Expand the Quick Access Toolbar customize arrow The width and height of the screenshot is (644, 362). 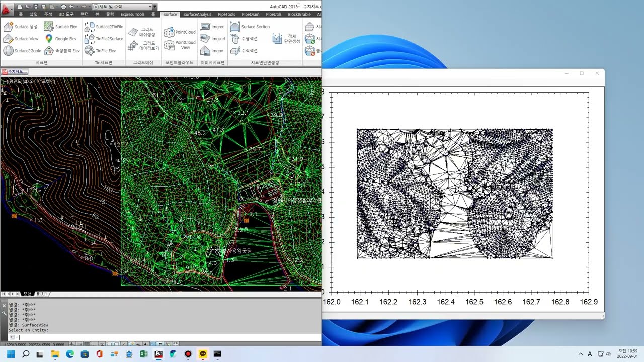155,7
